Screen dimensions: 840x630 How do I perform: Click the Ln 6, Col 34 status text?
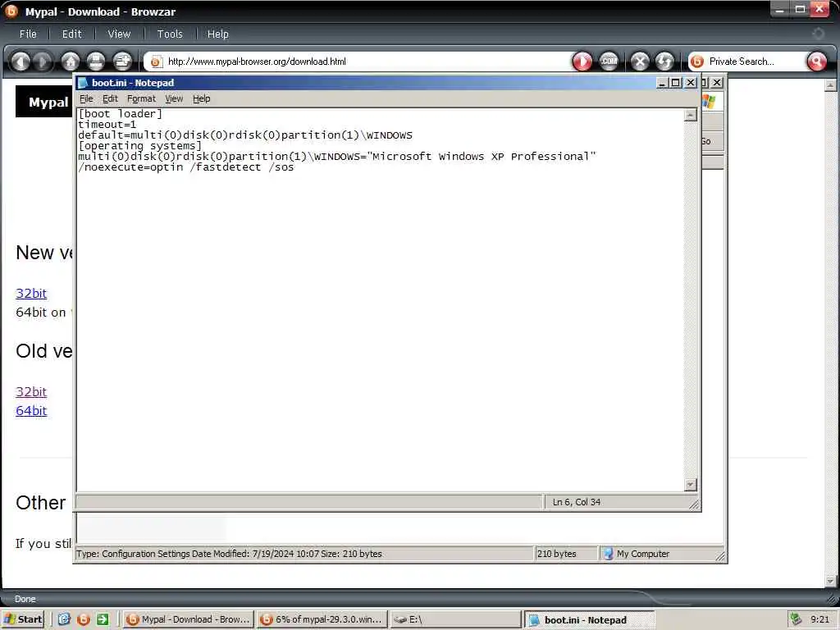tap(577, 502)
